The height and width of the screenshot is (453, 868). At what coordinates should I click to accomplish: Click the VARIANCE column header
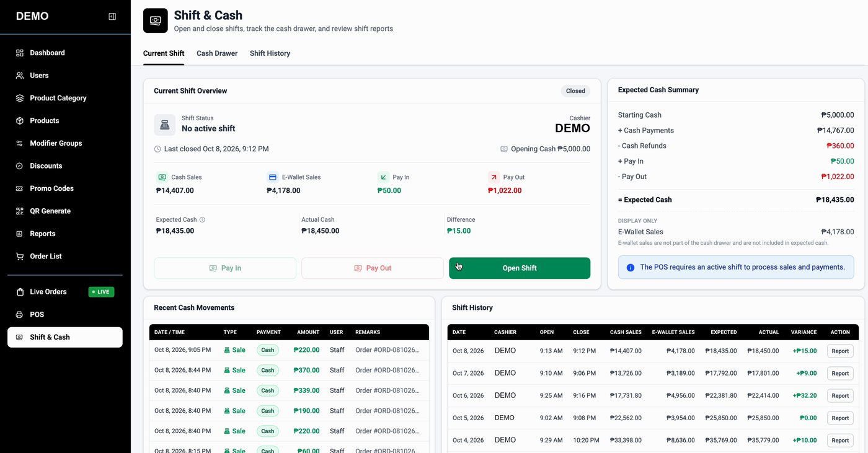click(804, 332)
